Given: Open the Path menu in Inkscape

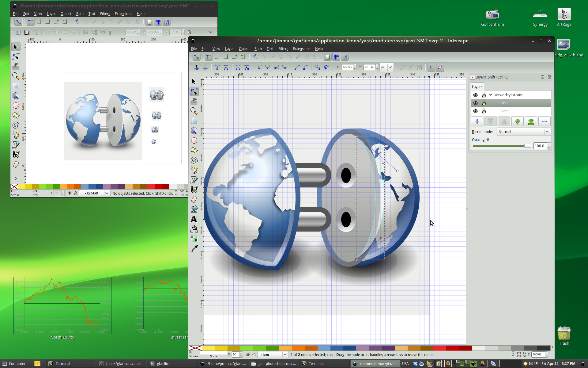Looking at the screenshot, I should coord(258,48).
